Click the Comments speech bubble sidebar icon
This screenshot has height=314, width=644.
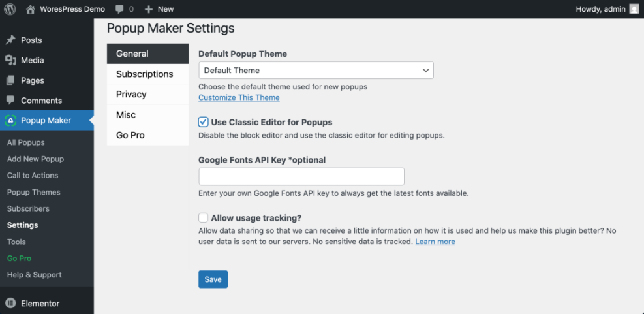(10, 101)
